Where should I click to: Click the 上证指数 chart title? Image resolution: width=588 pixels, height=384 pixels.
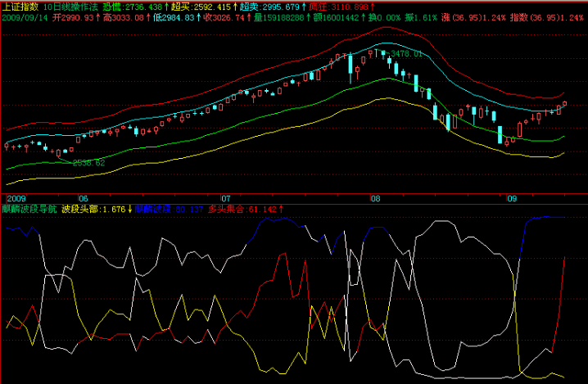(x=20, y=7)
